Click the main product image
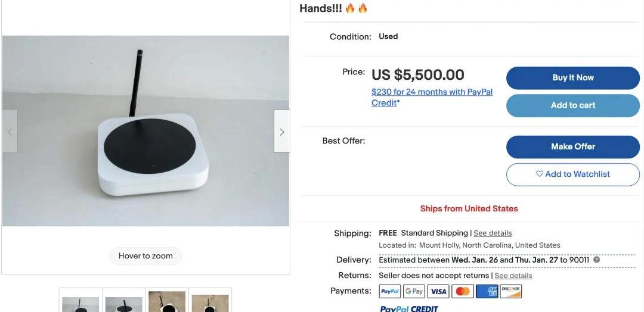Viewport: 644px width, 312px height. (145, 131)
